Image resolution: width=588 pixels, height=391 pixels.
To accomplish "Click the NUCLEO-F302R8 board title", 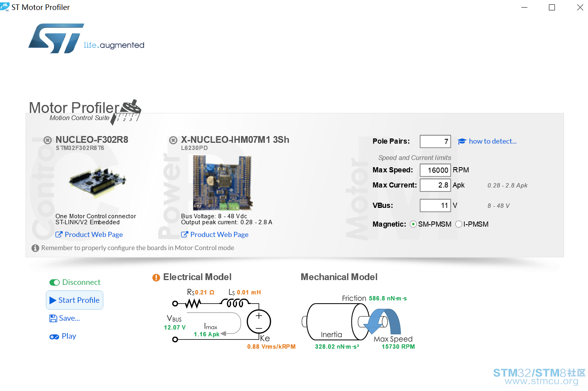I will tap(92, 140).
